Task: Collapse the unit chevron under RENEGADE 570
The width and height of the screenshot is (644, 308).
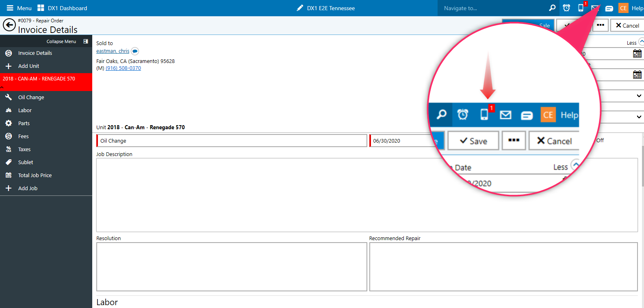Action: pos(2,88)
